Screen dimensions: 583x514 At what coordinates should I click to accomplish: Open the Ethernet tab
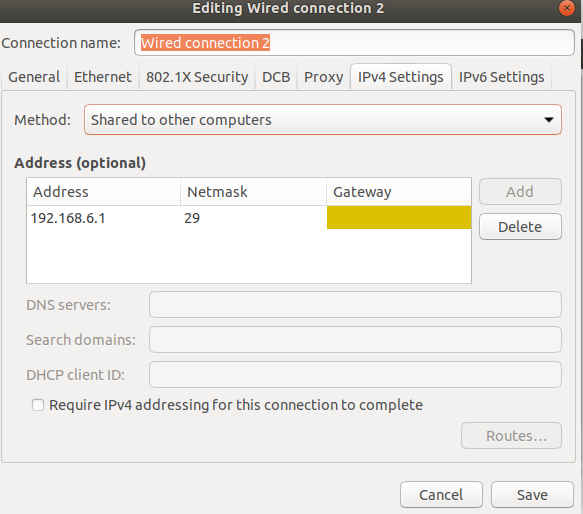103,77
